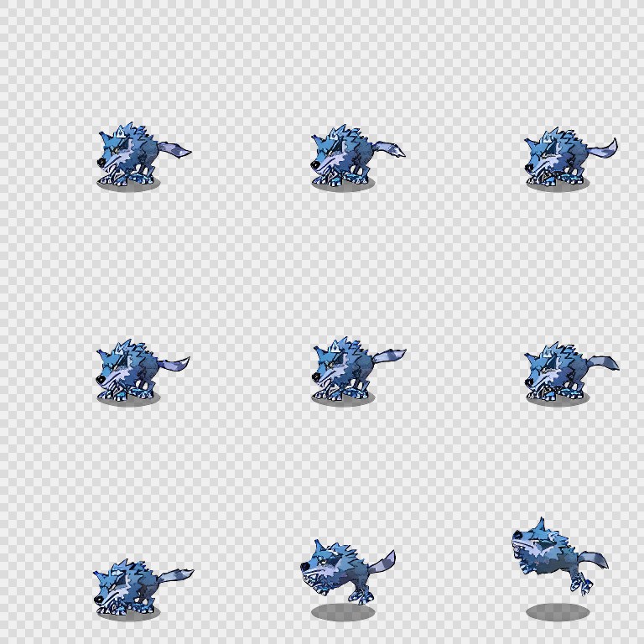Image resolution: width=644 pixels, height=644 pixels.
Task: Select the wolf sprite leaping in mid-air
Action: (559, 555)
